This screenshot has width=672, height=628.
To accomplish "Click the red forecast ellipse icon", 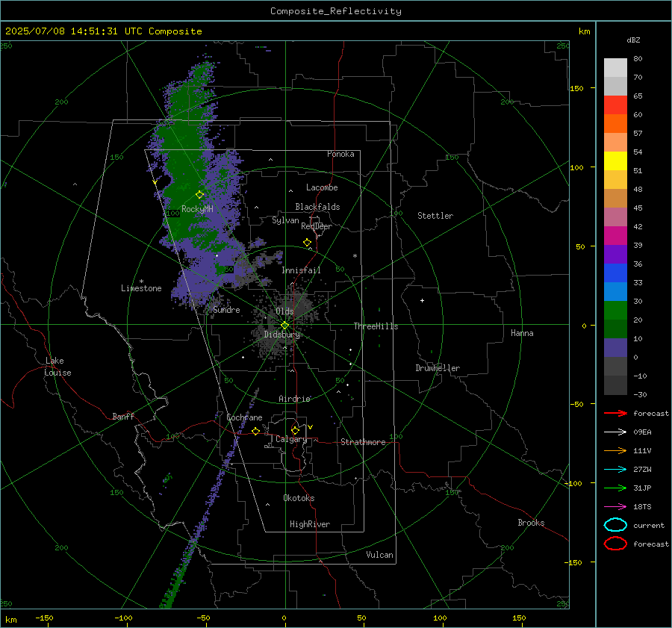I will (615, 544).
